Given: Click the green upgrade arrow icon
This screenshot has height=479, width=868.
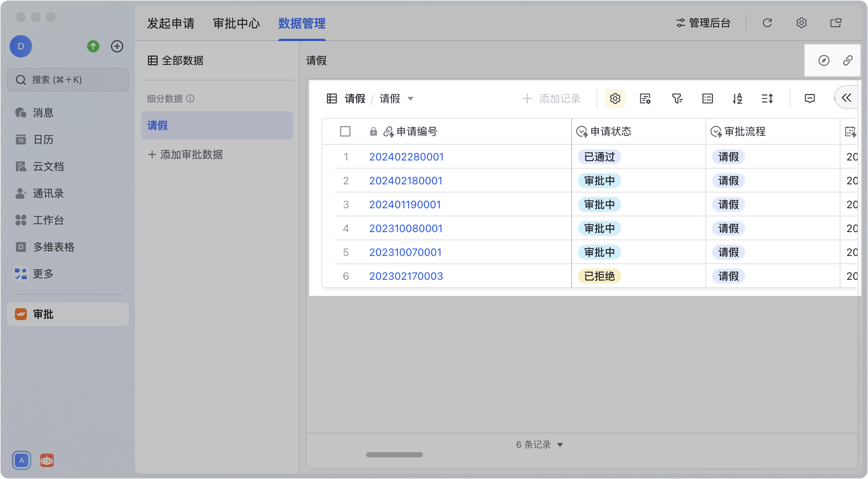Looking at the screenshot, I should click(93, 46).
